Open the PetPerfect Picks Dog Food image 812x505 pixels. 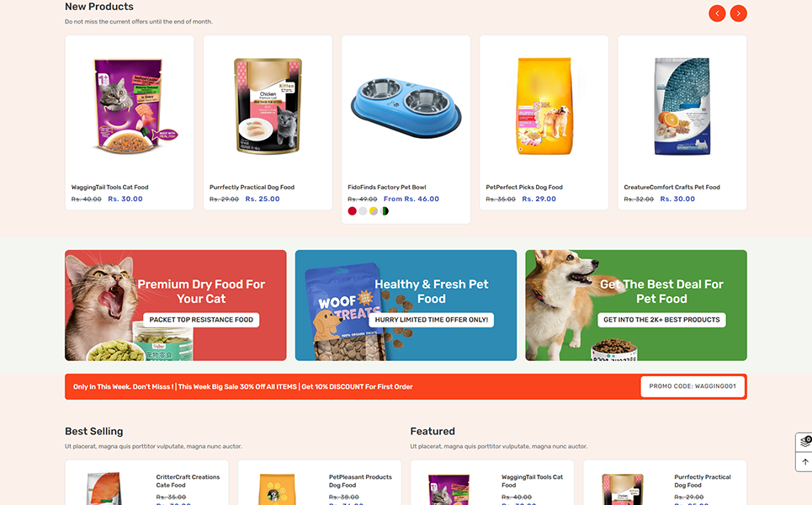544,106
